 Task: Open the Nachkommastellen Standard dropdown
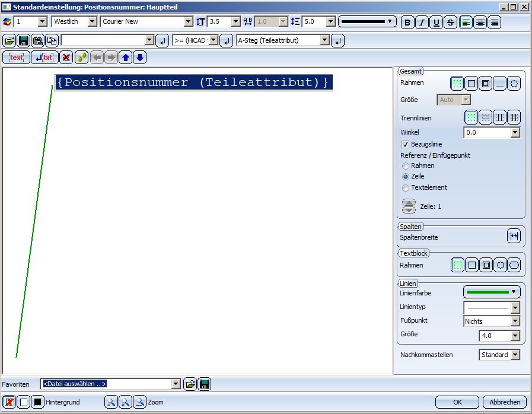click(x=515, y=355)
